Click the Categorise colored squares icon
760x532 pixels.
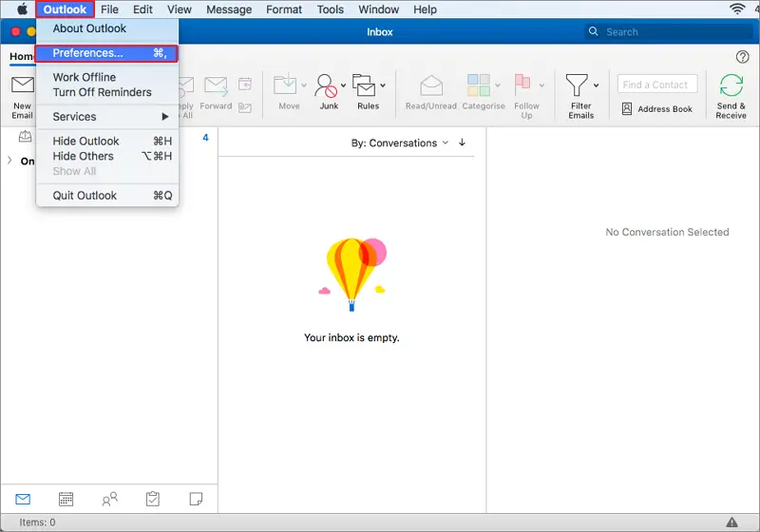479,85
